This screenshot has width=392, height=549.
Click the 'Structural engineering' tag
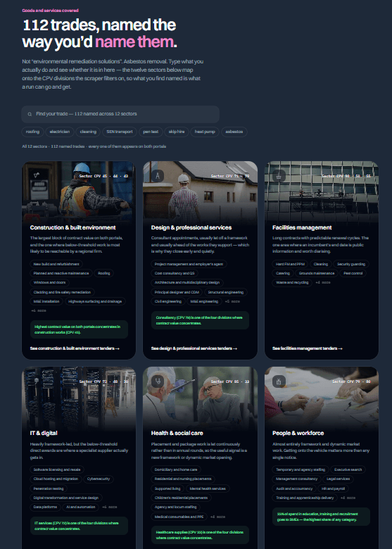(226, 292)
